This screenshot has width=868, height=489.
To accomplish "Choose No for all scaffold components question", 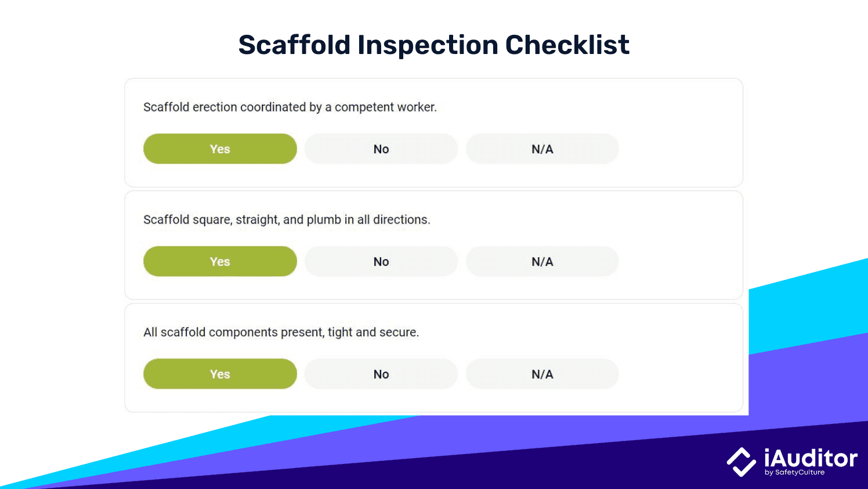I will click(381, 374).
